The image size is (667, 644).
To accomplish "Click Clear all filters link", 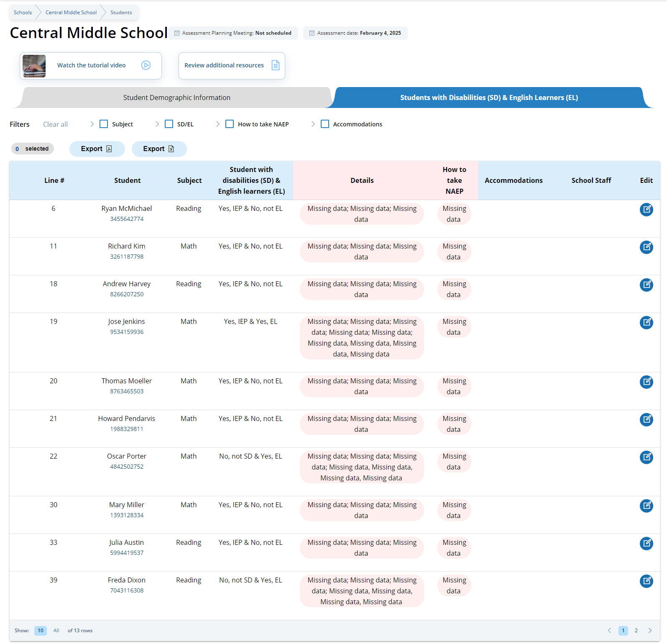I will (x=55, y=124).
